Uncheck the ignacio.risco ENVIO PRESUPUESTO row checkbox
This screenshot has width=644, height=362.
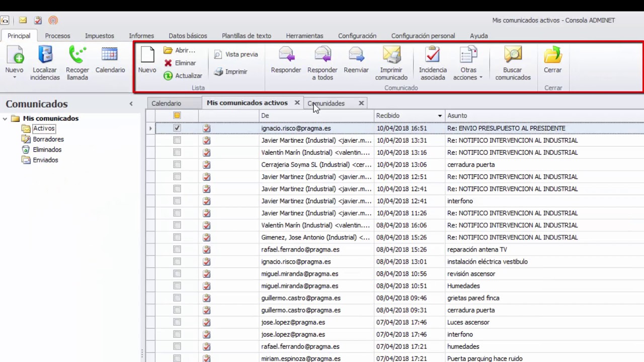coord(177,128)
